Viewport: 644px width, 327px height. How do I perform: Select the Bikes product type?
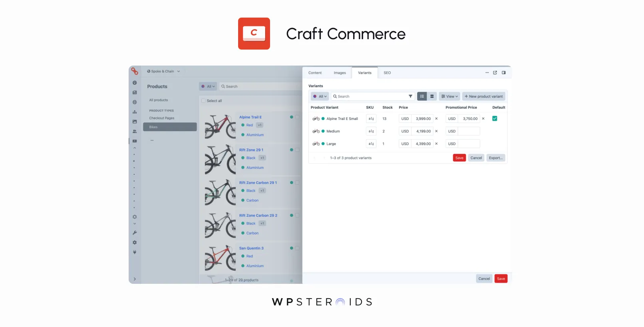(x=170, y=127)
